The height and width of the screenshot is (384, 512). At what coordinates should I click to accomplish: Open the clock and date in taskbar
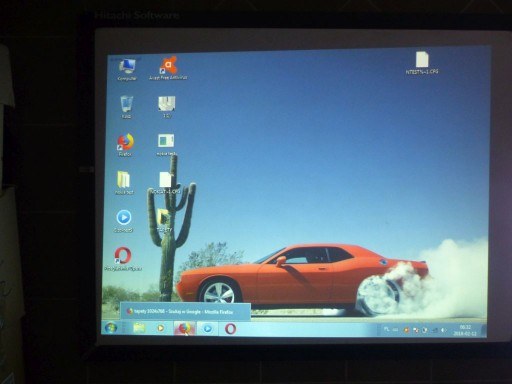(465, 330)
